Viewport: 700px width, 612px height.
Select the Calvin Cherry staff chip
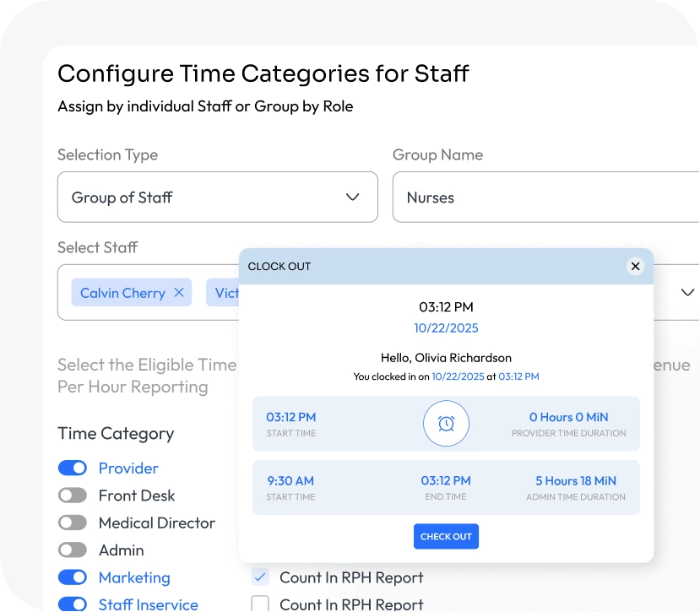(x=122, y=293)
